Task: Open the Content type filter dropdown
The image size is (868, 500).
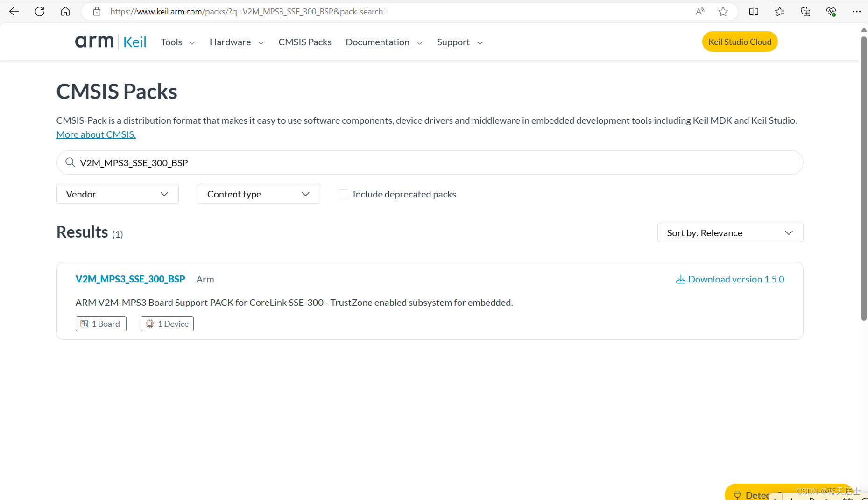Action: click(259, 194)
